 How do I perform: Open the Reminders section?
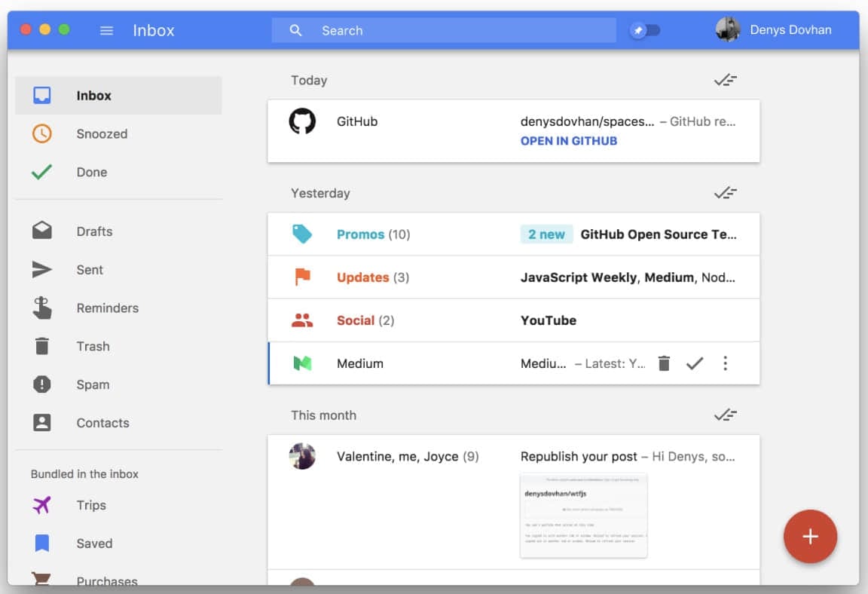tap(118, 308)
